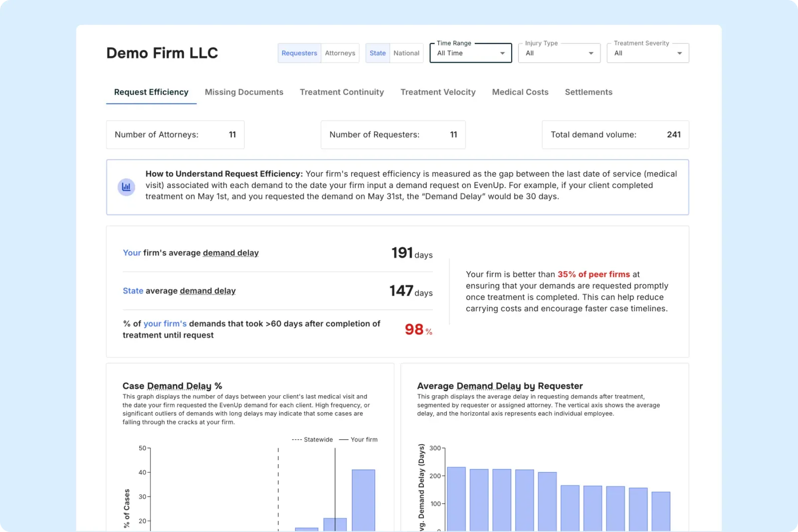The width and height of the screenshot is (798, 532).
Task: Switch view to Attorneys
Action: 340,53
